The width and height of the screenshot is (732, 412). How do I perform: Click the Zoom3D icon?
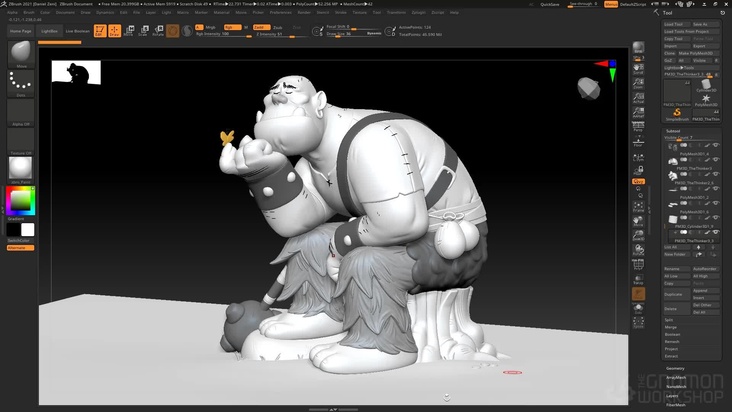click(x=638, y=235)
